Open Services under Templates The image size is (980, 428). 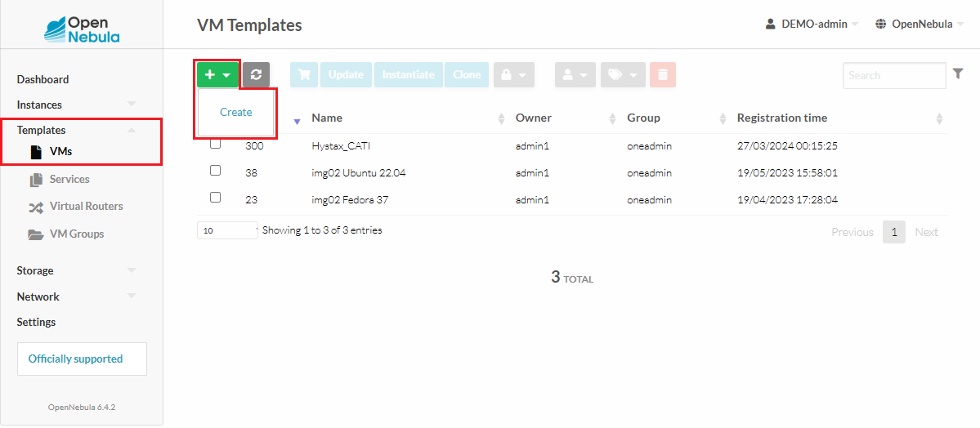click(69, 179)
